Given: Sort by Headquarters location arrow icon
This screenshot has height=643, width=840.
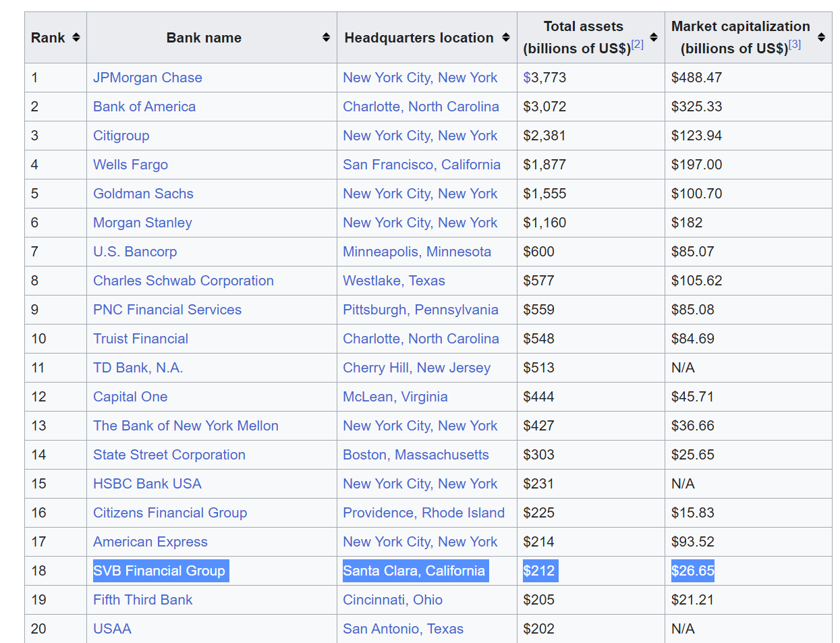Looking at the screenshot, I should click(x=506, y=38).
